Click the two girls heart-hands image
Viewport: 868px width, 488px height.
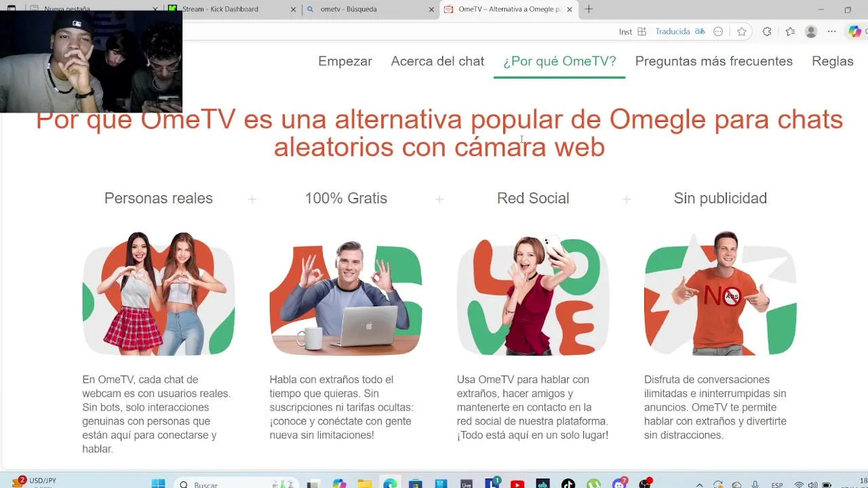coord(159,293)
